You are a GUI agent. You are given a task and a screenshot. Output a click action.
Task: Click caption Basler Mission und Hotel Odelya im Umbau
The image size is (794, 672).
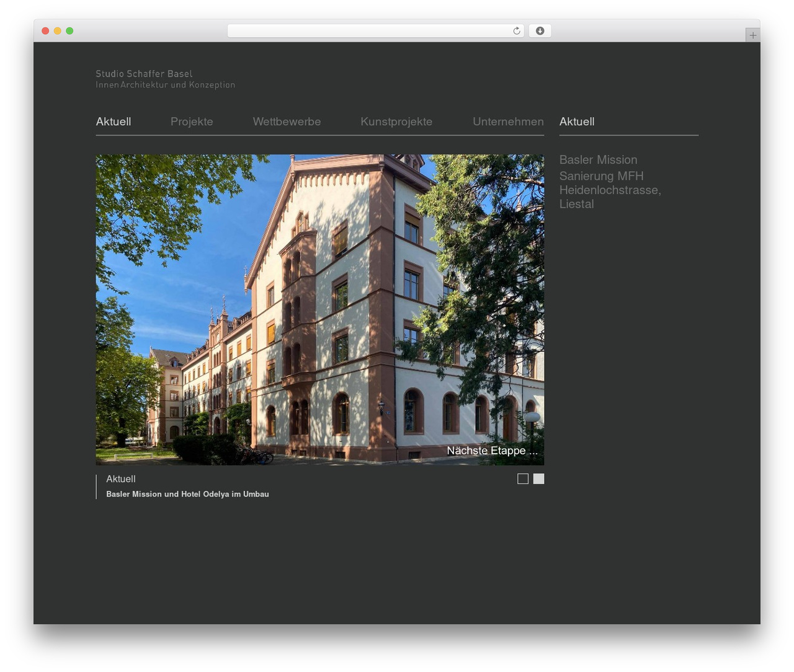click(187, 494)
